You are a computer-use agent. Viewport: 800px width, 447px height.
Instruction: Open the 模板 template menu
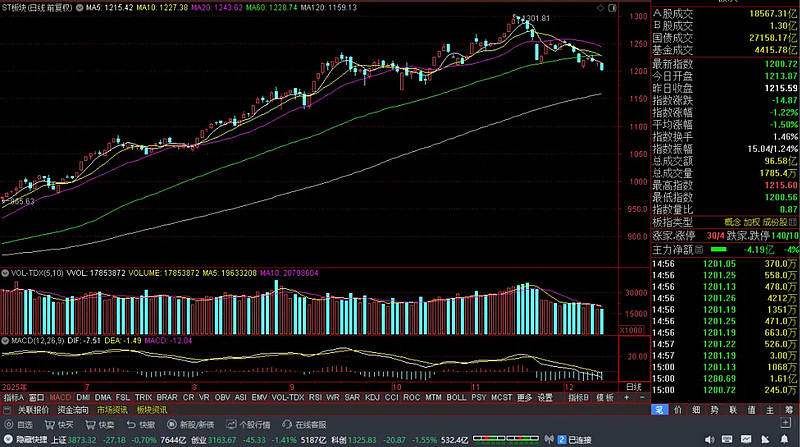pyautogui.click(x=605, y=397)
